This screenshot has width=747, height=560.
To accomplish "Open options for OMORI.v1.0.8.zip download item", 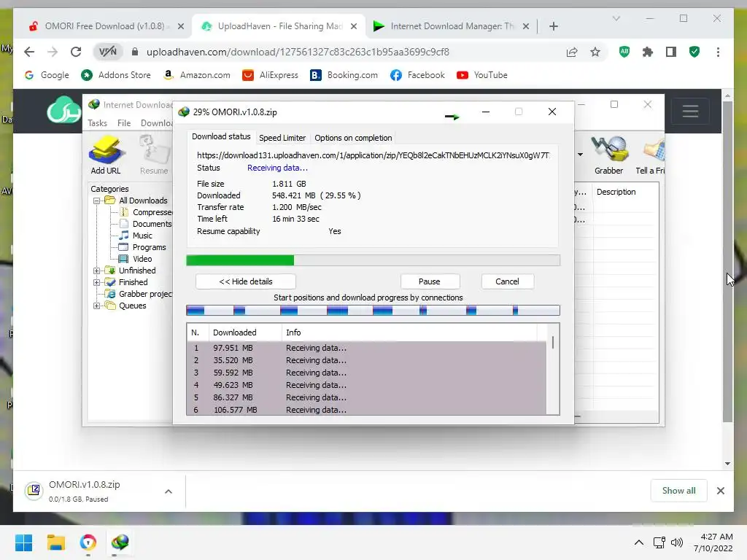I will 169,491.
